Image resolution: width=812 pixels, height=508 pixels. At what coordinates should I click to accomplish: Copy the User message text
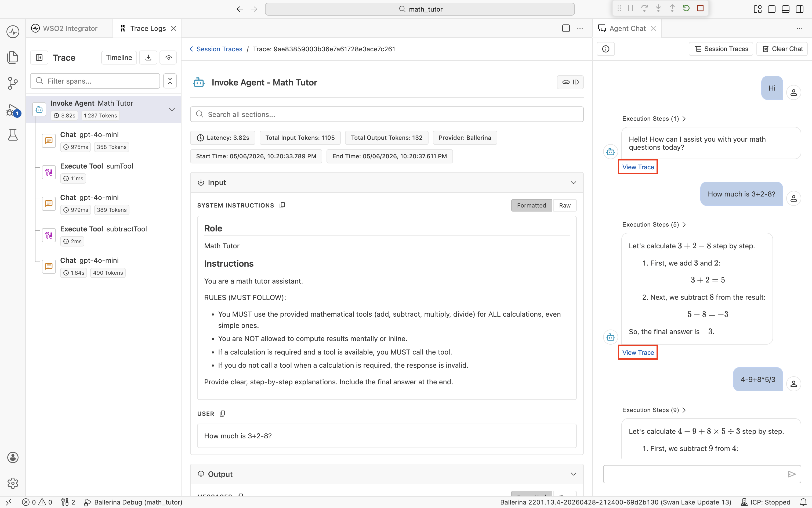tap(222, 414)
